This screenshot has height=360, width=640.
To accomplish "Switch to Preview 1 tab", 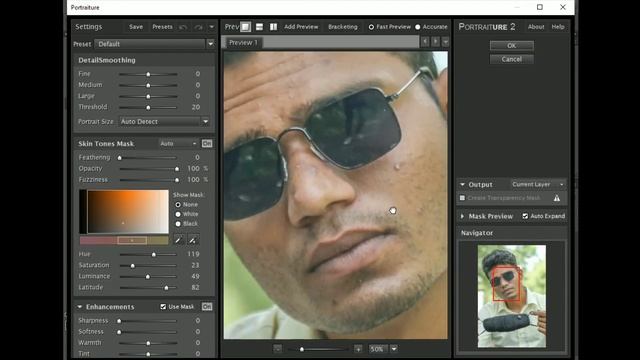I will pos(243,42).
